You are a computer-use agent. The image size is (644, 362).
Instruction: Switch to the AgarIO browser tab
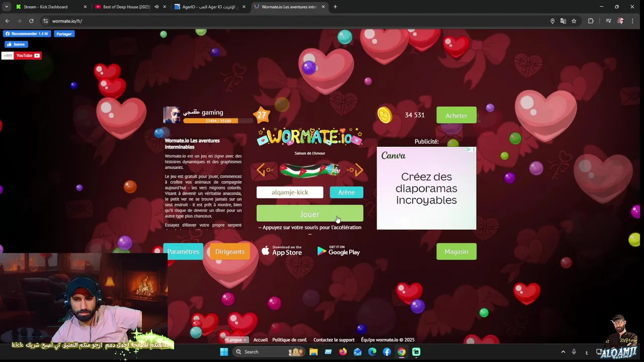point(209,7)
